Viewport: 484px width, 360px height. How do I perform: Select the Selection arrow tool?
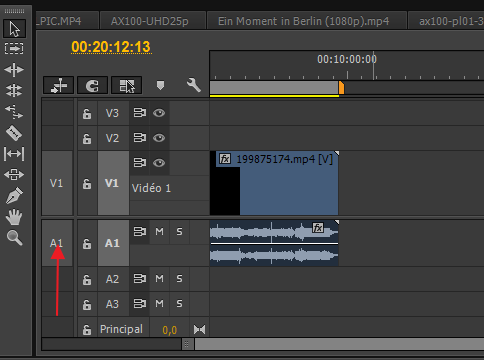14,29
